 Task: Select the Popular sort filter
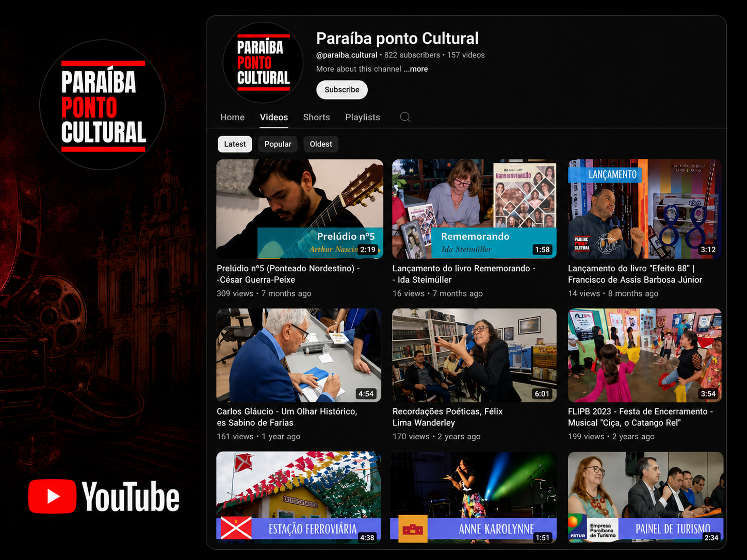coord(278,144)
